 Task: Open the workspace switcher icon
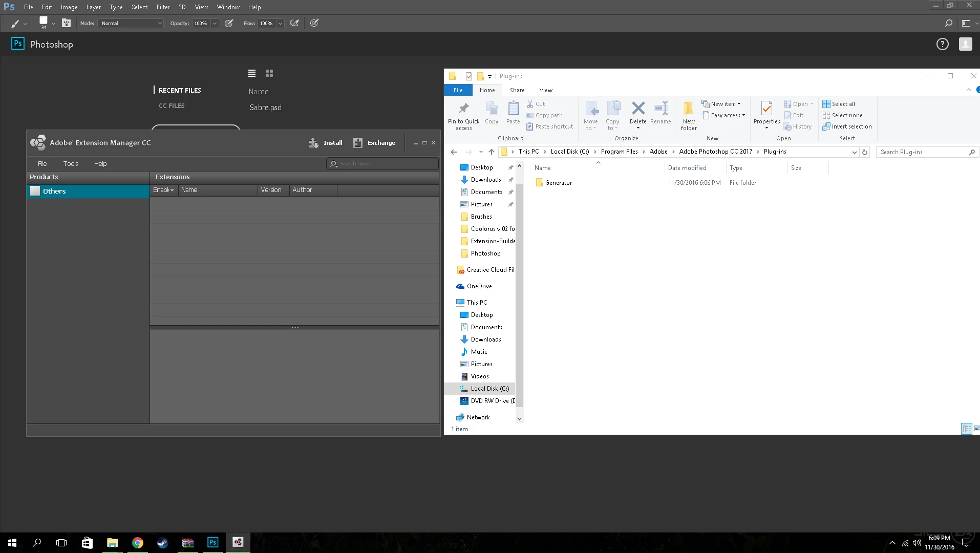pyautogui.click(x=966, y=23)
